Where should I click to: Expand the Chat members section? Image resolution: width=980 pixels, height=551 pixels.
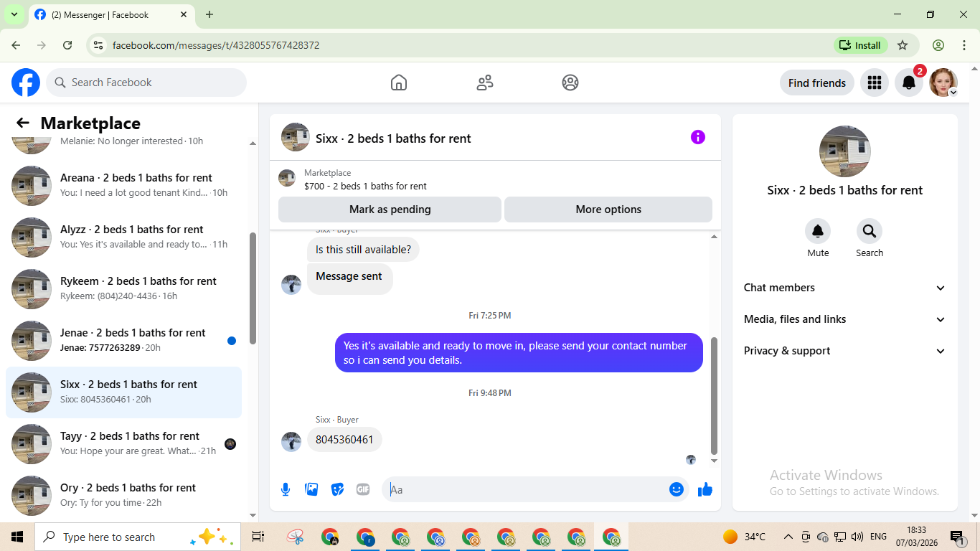[x=845, y=288]
